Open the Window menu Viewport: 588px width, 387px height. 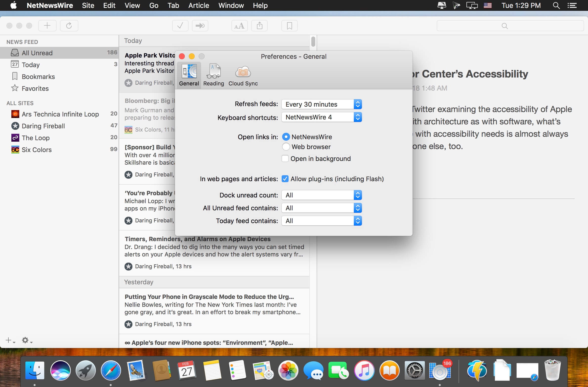(231, 5)
